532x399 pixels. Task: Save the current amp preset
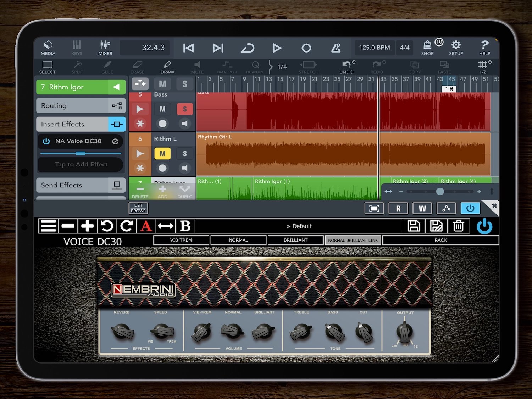[414, 226]
